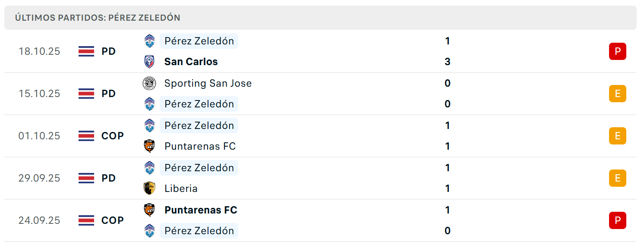Image resolution: width=644 pixels, height=248 pixels.
Task: Click Puntarenas FC crest in 24.09.25 match
Action: [x=149, y=210]
